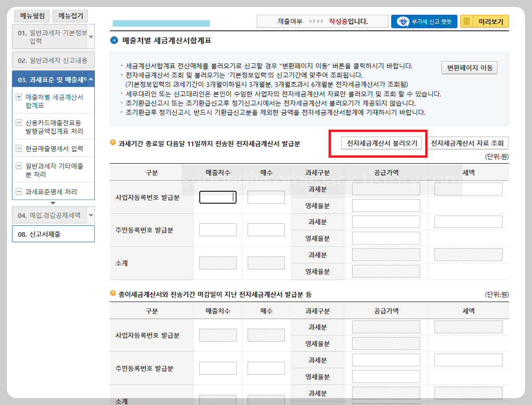
Task: Open the 부가세 신고 챗봇 chatbot
Action: [x=423, y=21]
